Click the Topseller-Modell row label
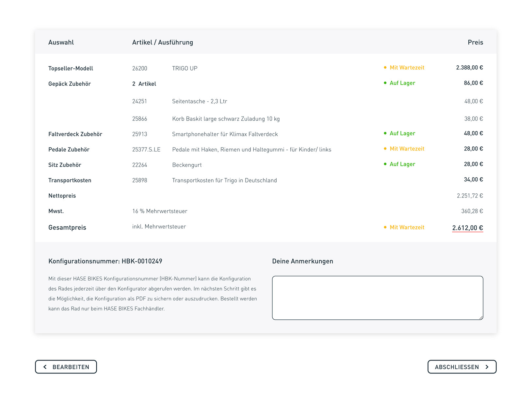Screen dimensions: 532x399 (71, 68)
